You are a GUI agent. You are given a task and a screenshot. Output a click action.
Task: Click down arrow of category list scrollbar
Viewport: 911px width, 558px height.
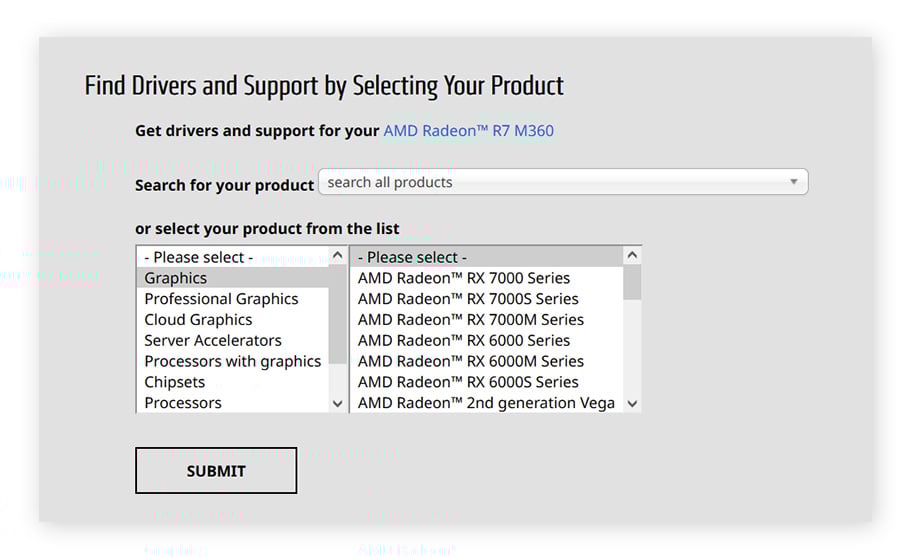(338, 403)
